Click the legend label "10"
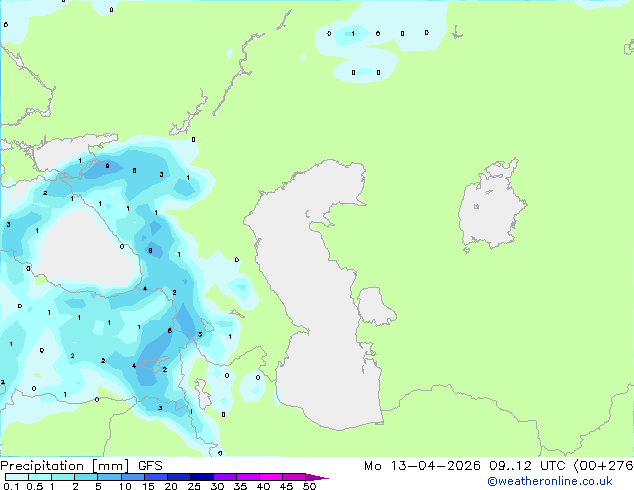Screen dimensions: 634x490 click(x=125, y=486)
